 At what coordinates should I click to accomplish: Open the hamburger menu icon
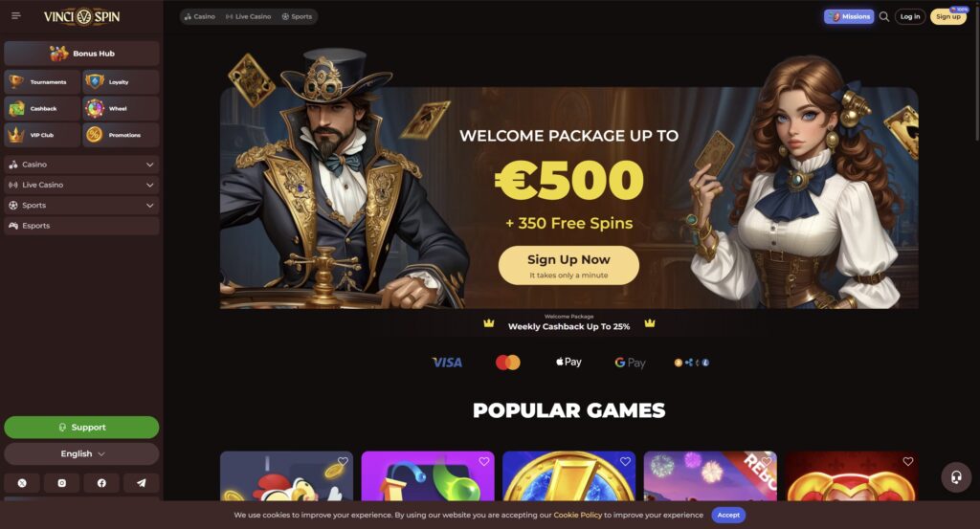click(16, 15)
